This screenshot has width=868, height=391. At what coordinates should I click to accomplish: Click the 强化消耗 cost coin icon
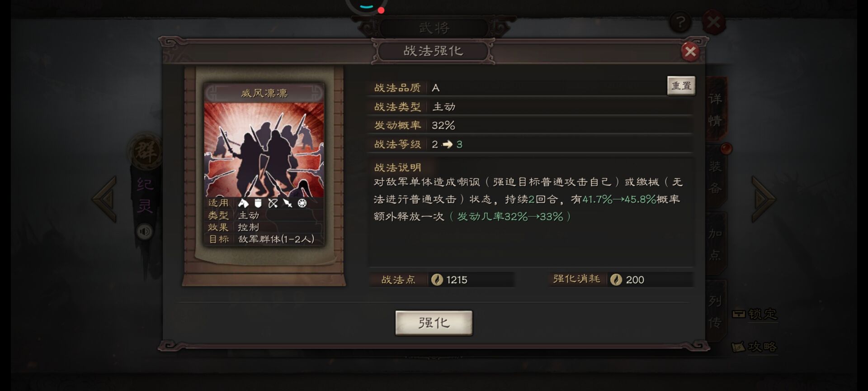point(616,280)
